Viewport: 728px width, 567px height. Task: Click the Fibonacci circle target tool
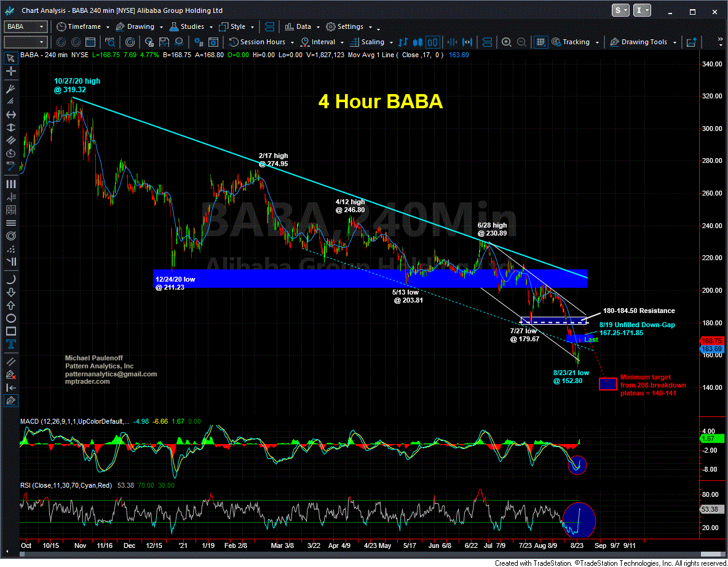pyautogui.click(x=10, y=236)
